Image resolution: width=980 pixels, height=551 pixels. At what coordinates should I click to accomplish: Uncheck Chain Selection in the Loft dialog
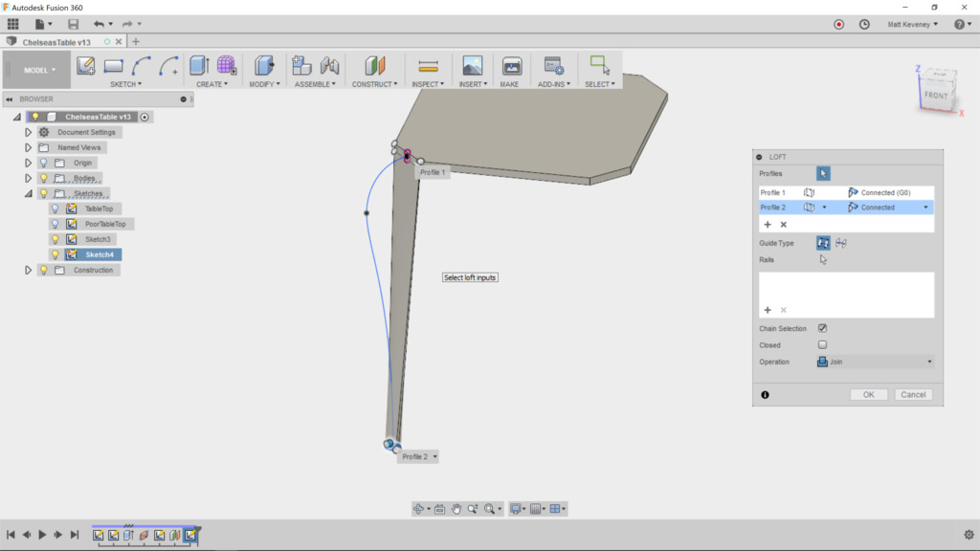coord(822,328)
